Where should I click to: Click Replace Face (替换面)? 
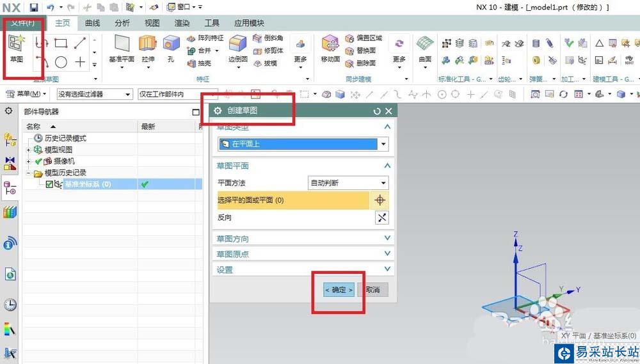click(x=360, y=51)
